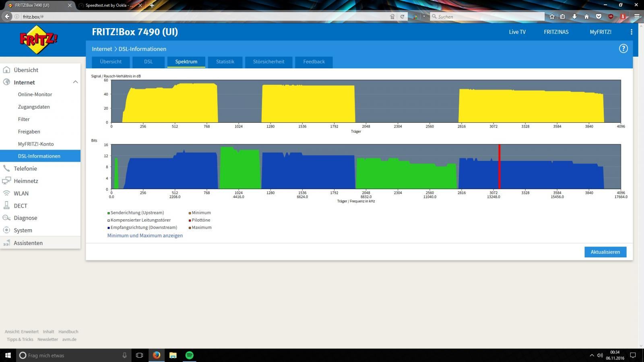The height and width of the screenshot is (362, 644).
Task: Open the help question mark icon
Action: [x=623, y=49]
